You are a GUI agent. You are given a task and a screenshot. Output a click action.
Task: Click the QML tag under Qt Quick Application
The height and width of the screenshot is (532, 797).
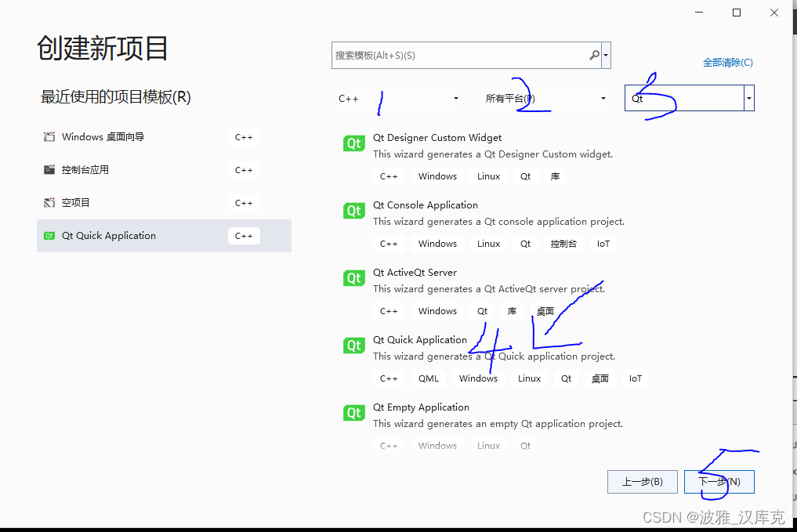tap(428, 378)
